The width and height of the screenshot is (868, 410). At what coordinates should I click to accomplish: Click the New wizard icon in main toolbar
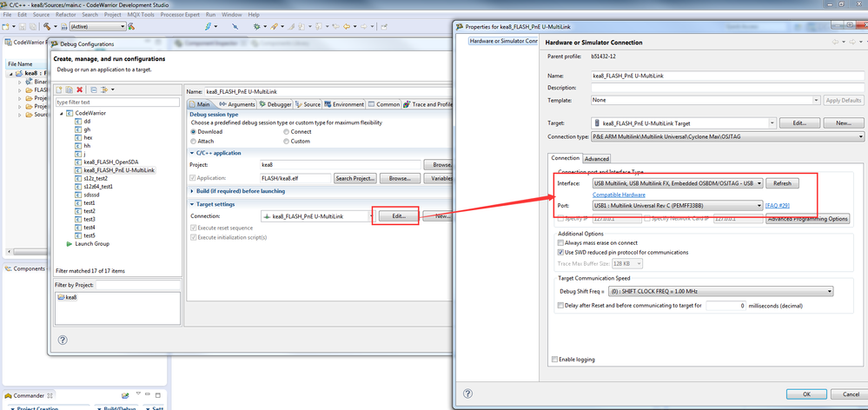(5, 26)
